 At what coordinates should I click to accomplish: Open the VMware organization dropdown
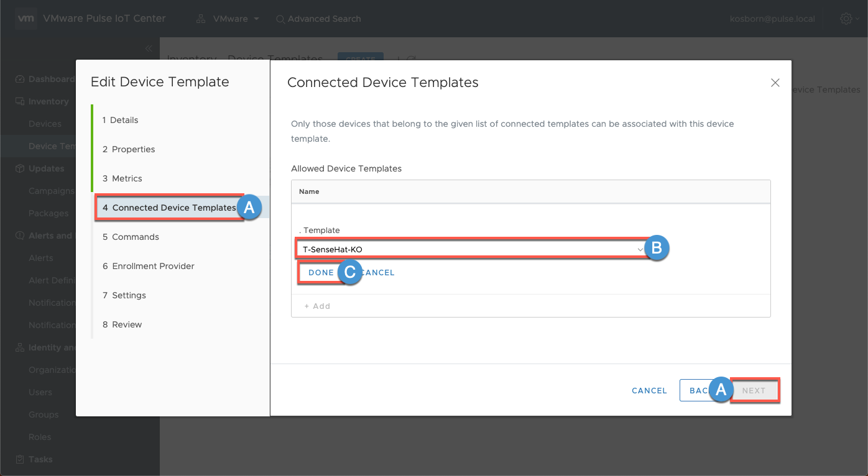(236, 19)
